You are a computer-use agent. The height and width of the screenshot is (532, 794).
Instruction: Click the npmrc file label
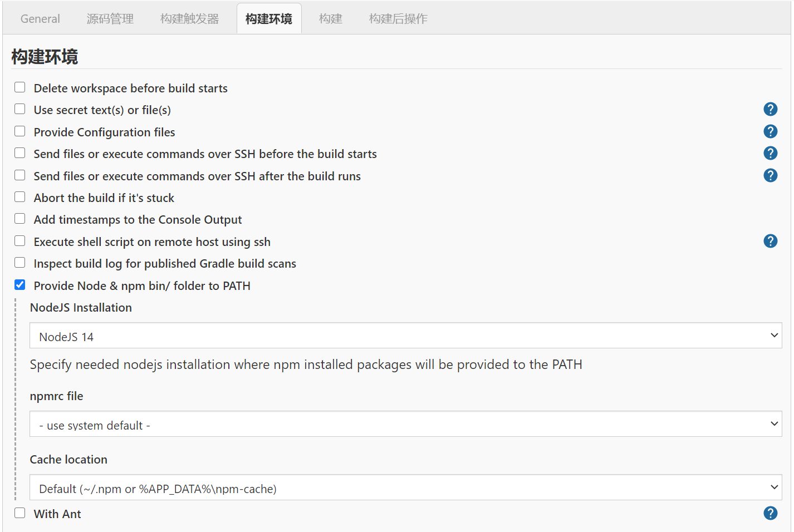(56, 396)
